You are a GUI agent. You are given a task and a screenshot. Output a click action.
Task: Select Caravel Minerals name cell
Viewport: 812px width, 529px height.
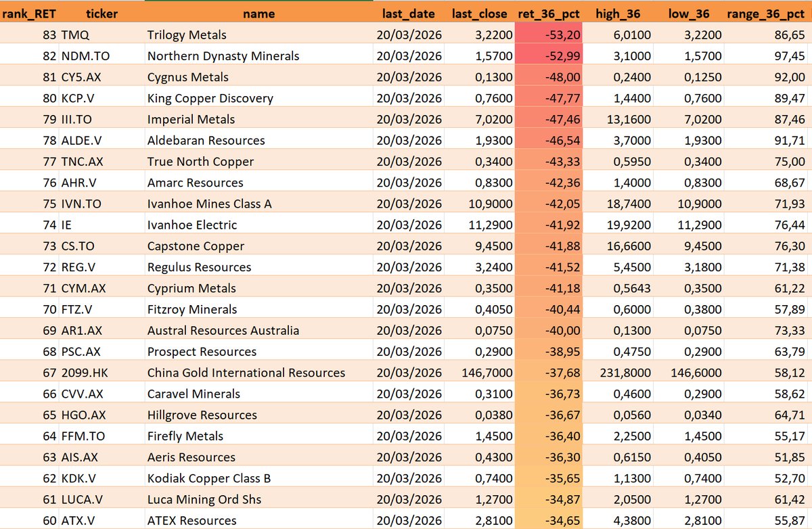[x=258, y=394]
